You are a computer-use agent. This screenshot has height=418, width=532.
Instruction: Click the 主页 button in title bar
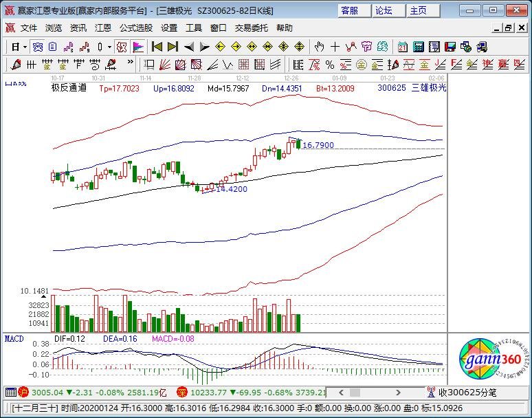pos(423,11)
